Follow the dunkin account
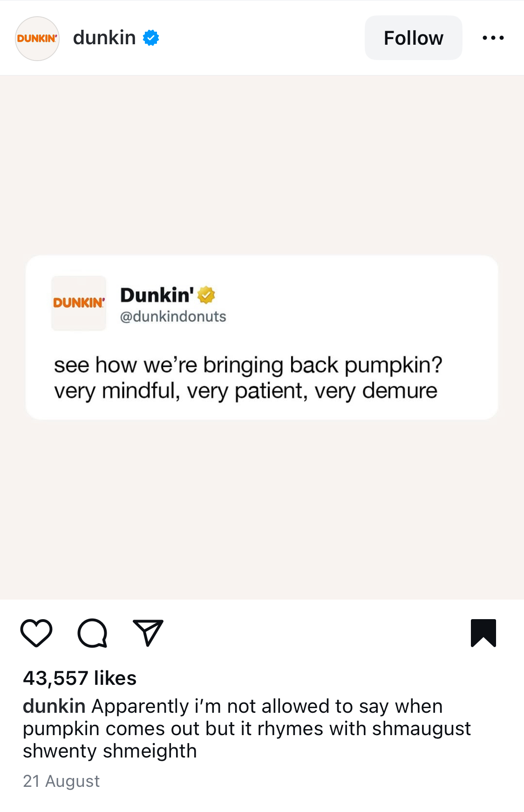The width and height of the screenshot is (524, 812). (x=414, y=38)
